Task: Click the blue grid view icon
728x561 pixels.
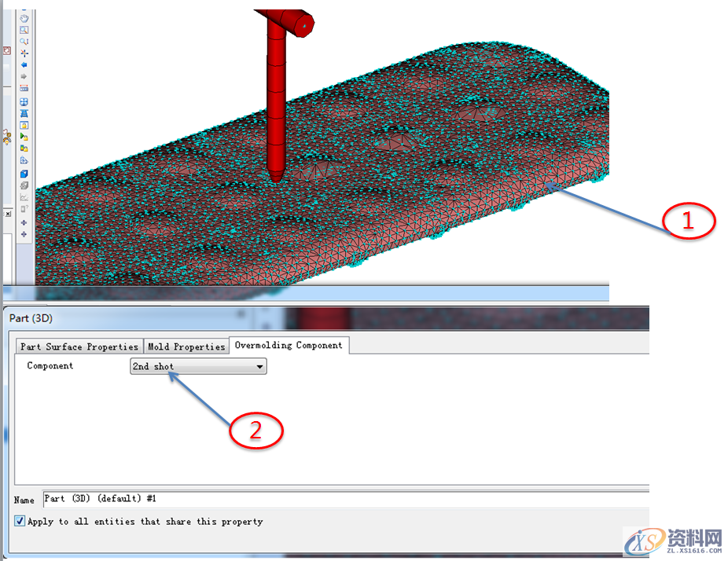Action: (x=24, y=101)
